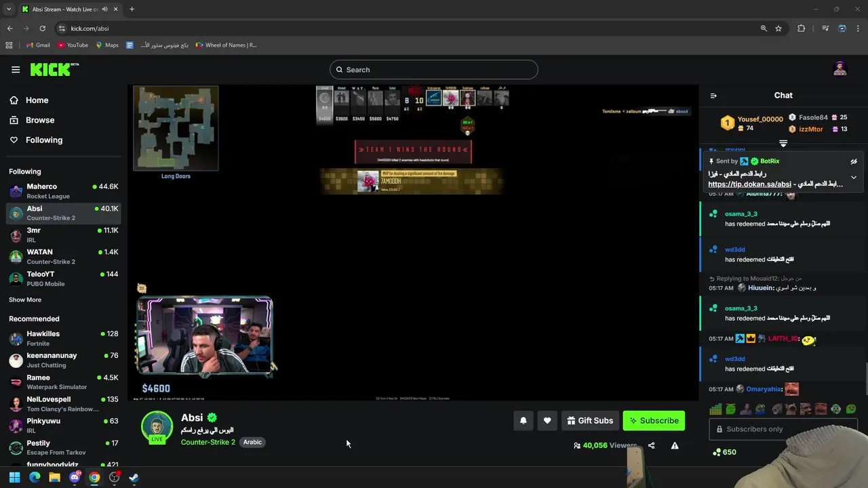
Task: Open Hawkilles Fortnite channel
Action: coord(64,338)
